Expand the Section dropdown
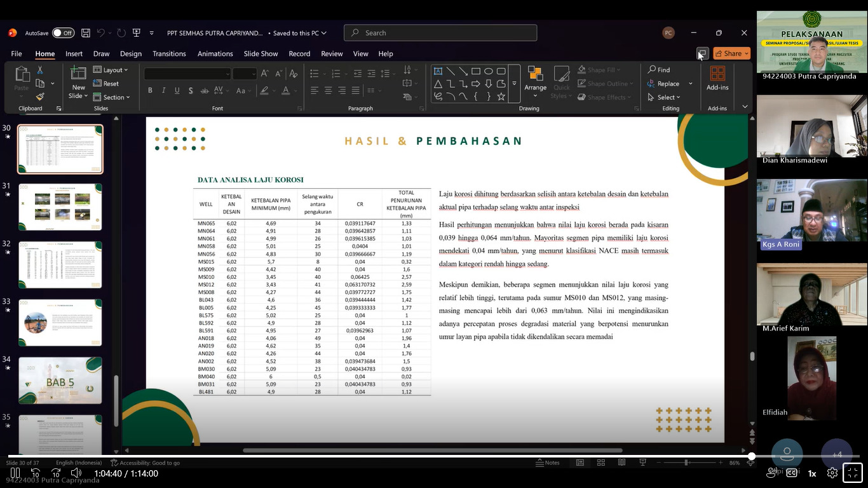 (x=112, y=97)
